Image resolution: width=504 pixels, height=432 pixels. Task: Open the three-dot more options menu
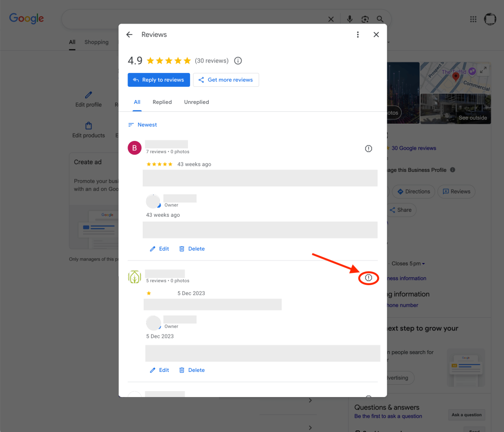(358, 34)
